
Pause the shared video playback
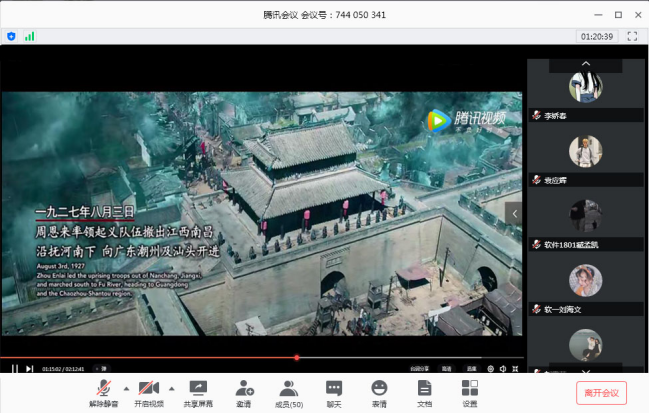[14, 369]
